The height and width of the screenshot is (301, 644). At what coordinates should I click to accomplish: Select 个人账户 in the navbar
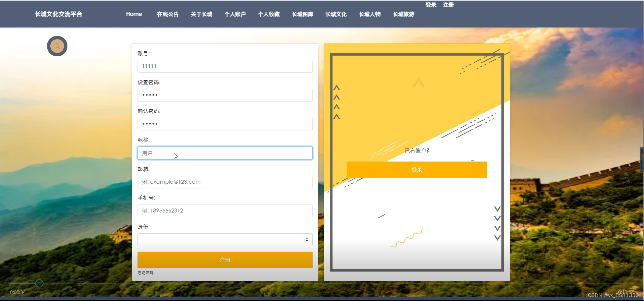(x=235, y=14)
